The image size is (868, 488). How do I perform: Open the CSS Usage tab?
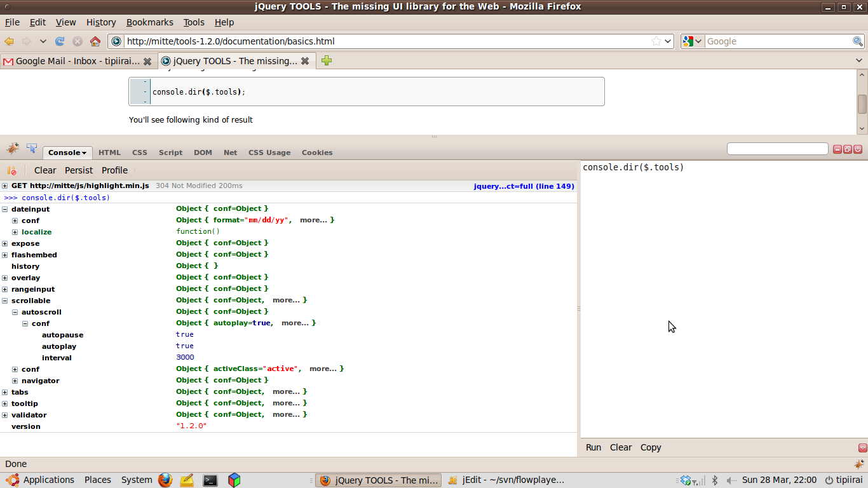click(x=269, y=152)
